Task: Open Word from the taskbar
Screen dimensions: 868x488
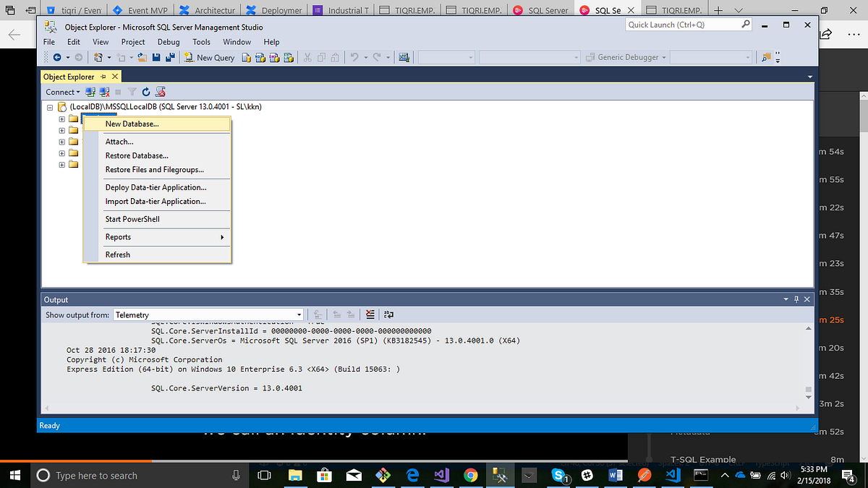Action: tap(616, 475)
